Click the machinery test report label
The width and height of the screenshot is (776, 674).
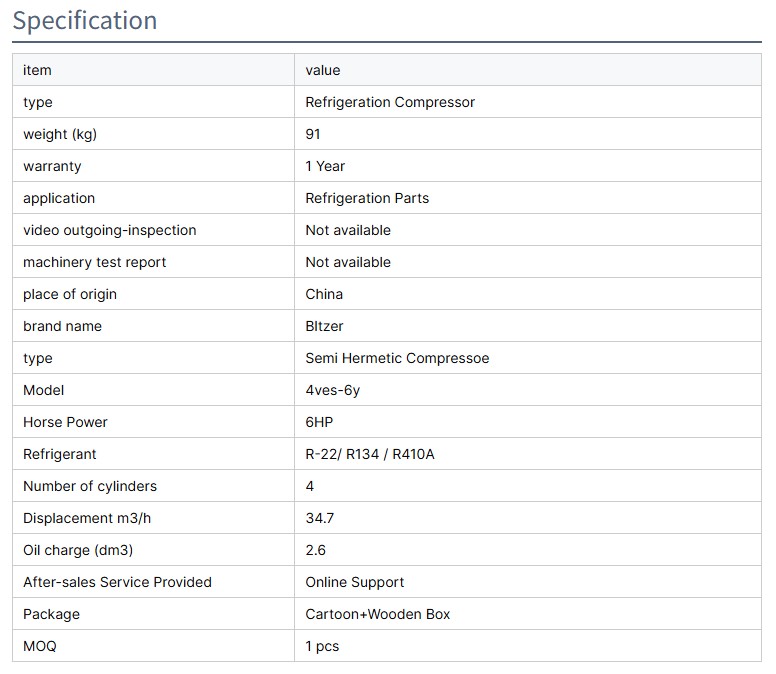(x=95, y=262)
